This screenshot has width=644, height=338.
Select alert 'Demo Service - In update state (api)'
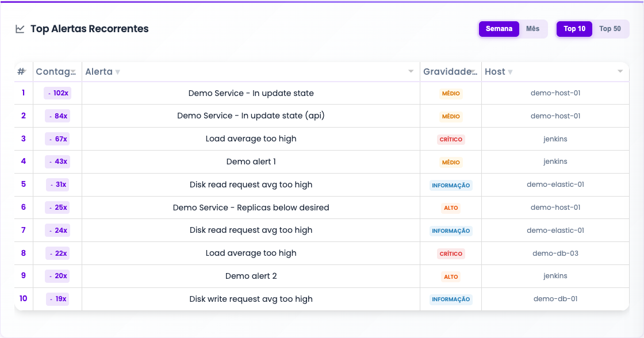(x=251, y=116)
